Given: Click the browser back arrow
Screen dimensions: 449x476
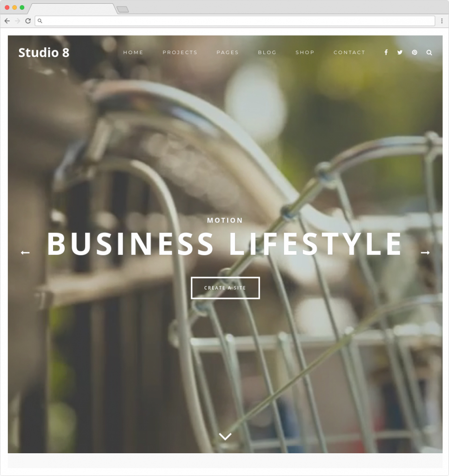Looking at the screenshot, I should [x=7, y=20].
